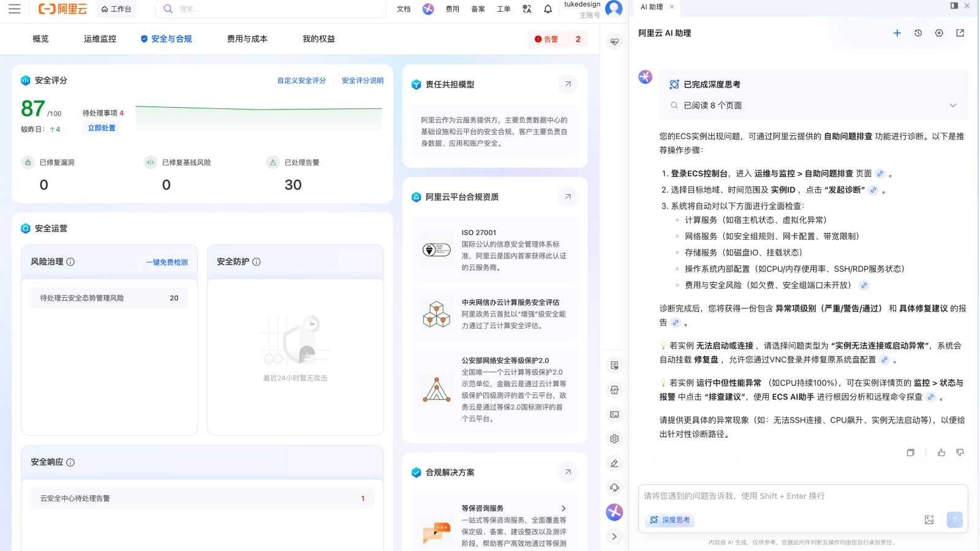The image size is (980, 551).
Task: Click the 已处理告警 count 30
Action: click(293, 185)
